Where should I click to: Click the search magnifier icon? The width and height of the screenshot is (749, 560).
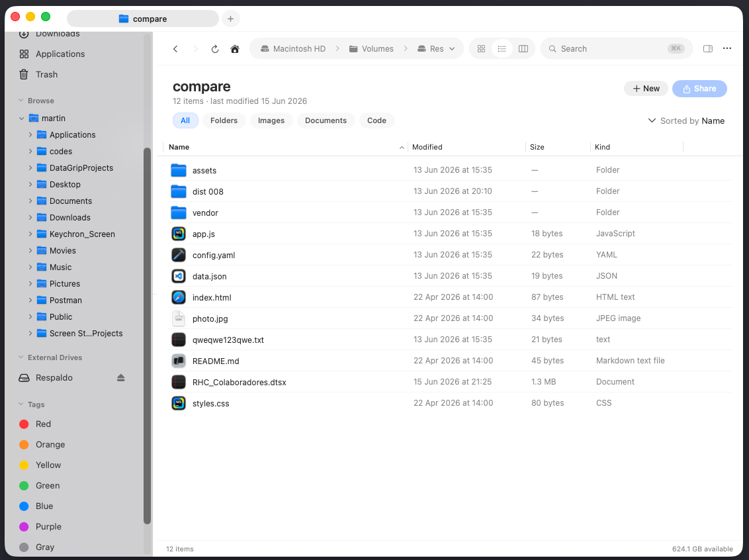click(552, 49)
